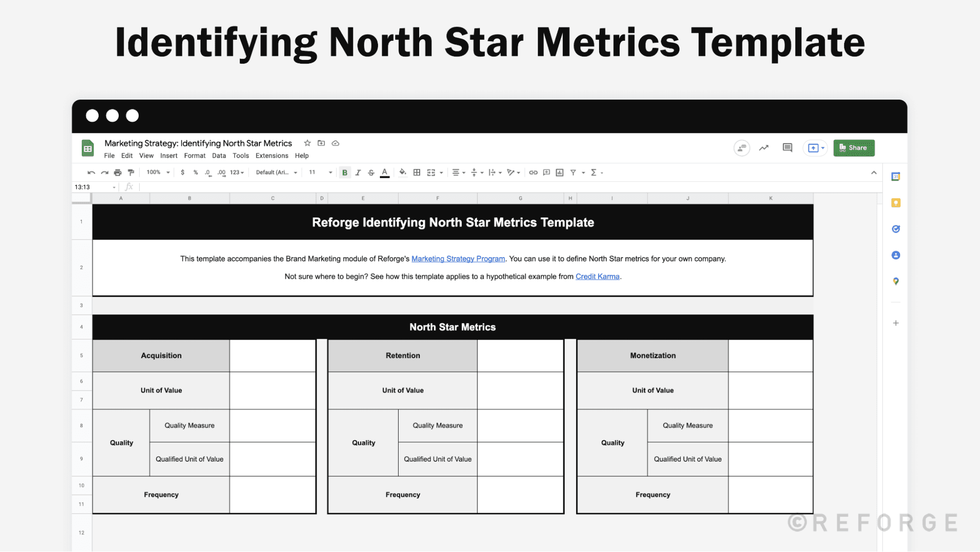Viewport: 980px width, 552px height.
Task: Click the Undo icon in toolbar
Action: [x=91, y=173]
